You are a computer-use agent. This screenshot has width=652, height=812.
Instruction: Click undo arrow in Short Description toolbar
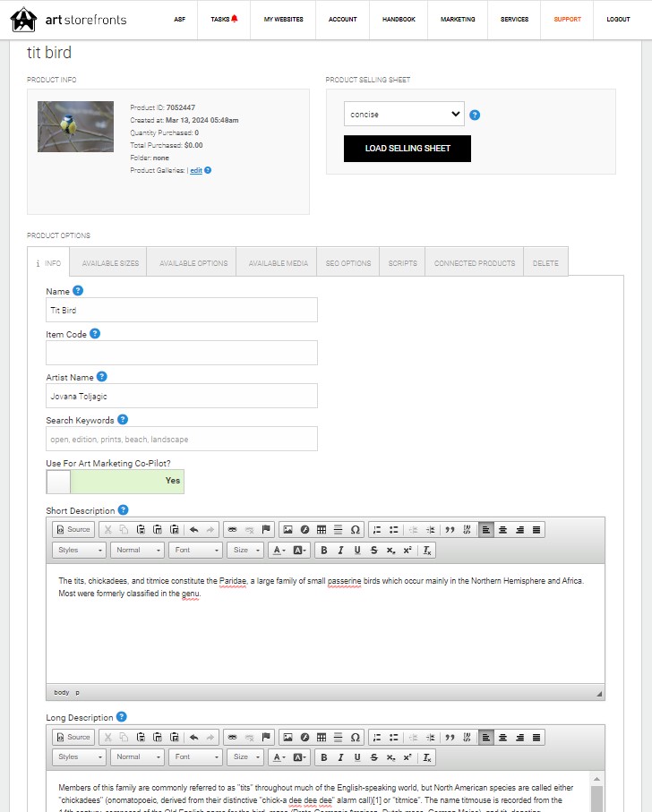[193, 529]
